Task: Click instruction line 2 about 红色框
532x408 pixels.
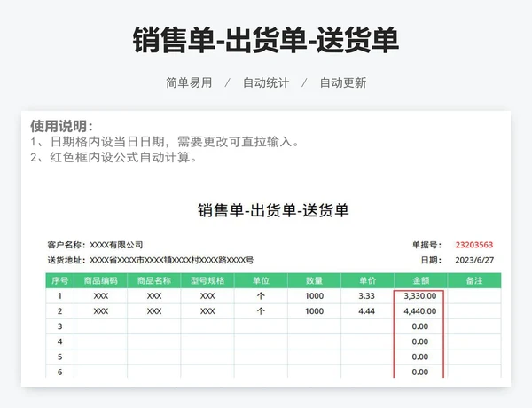Action: tap(113, 158)
